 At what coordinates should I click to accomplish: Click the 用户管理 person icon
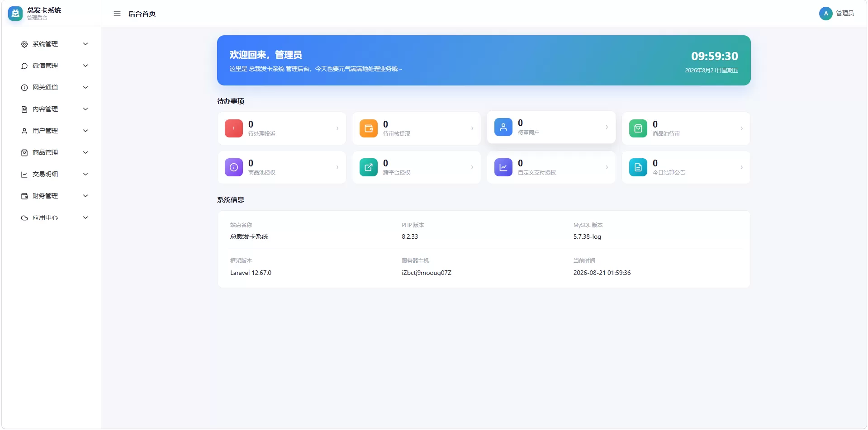click(x=24, y=131)
